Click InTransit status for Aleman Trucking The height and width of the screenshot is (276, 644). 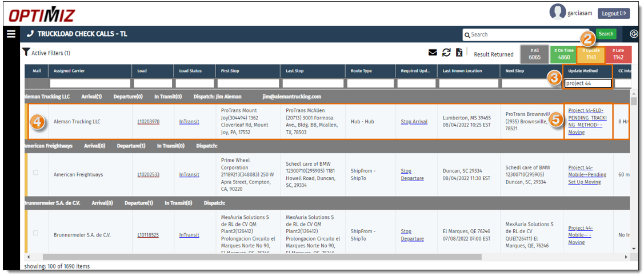coord(189,122)
